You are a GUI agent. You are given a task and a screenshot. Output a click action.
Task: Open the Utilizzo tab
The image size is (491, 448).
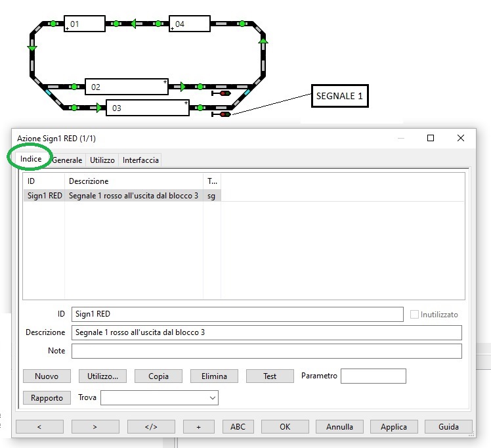pyautogui.click(x=102, y=160)
